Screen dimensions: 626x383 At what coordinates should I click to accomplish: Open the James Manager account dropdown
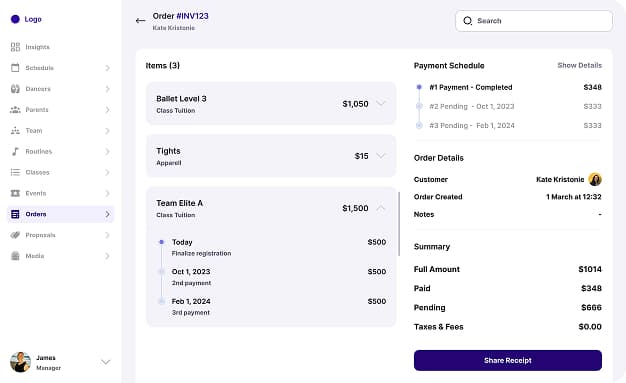[x=105, y=362]
